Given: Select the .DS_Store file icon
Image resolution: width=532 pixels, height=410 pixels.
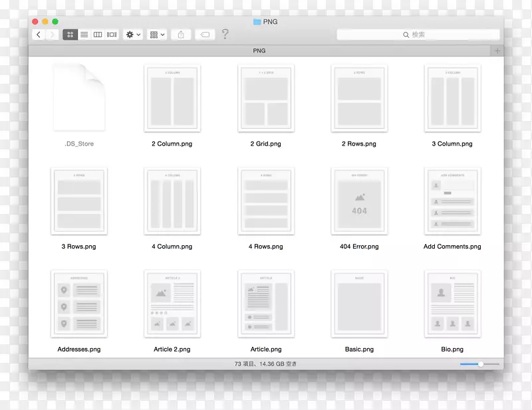Looking at the screenshot, I should pyautogui.click(x=79, y=98).
